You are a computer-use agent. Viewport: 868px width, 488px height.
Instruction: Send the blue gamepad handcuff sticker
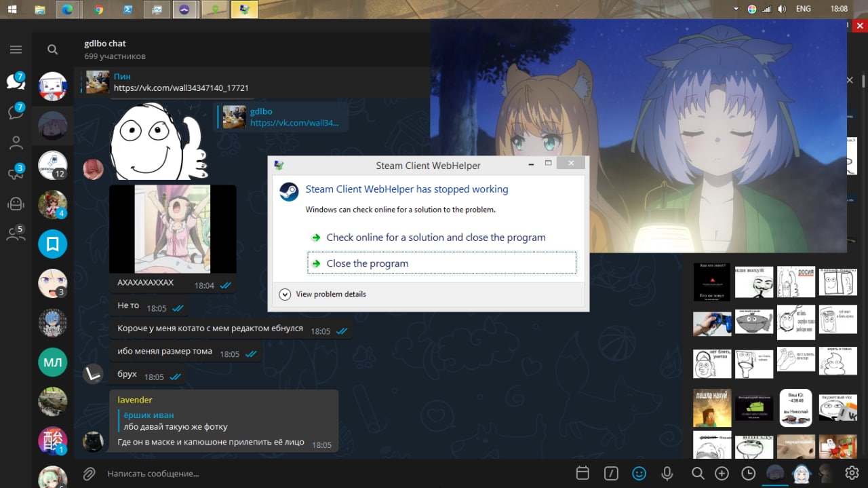coord(712,322)
